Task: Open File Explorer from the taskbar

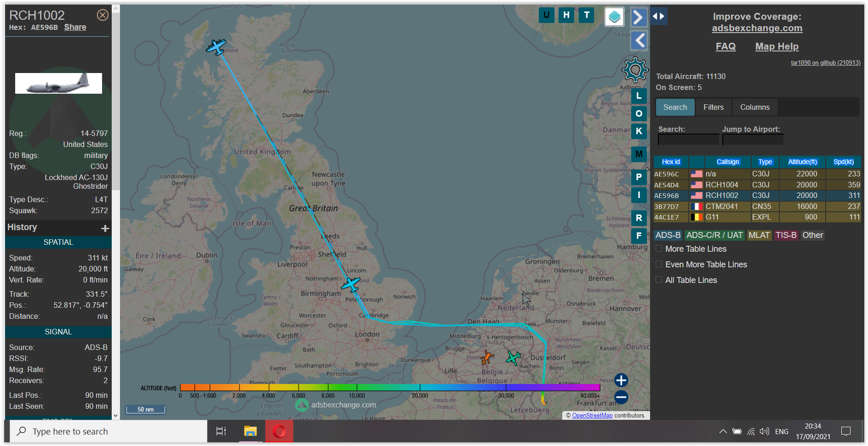Action: (250, 431)
